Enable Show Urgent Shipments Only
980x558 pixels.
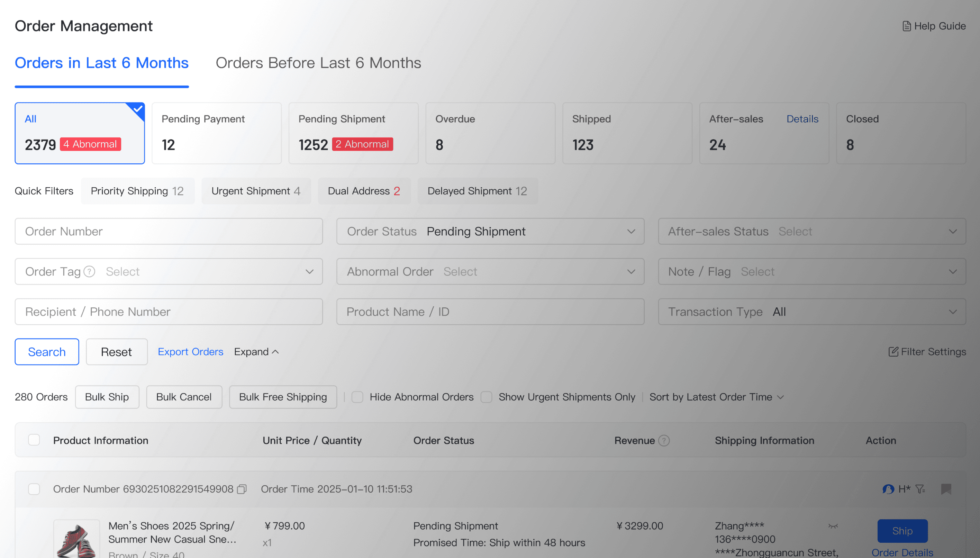click(x=487, y=397)
